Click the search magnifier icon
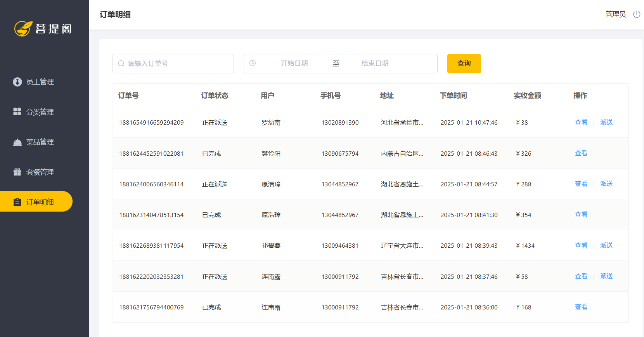The image size is (644, 337). 121,64
